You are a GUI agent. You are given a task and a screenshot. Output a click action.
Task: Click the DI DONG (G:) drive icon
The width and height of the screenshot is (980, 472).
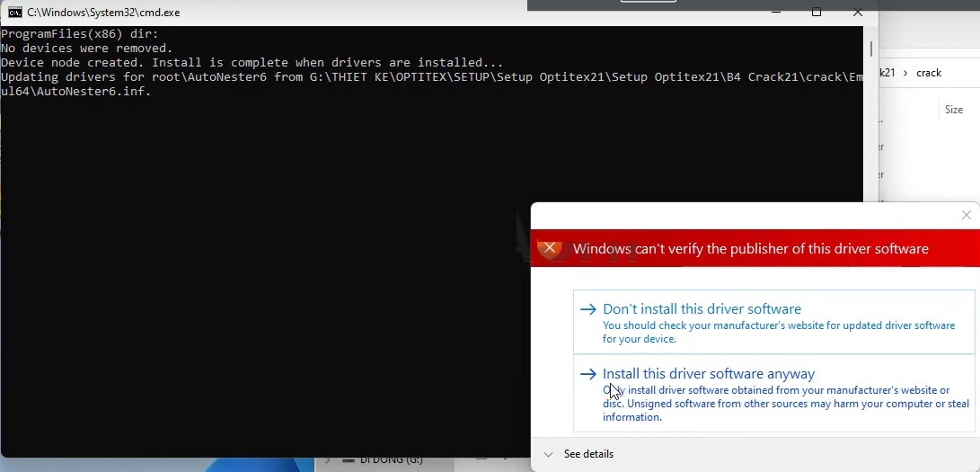pos(347,460)
